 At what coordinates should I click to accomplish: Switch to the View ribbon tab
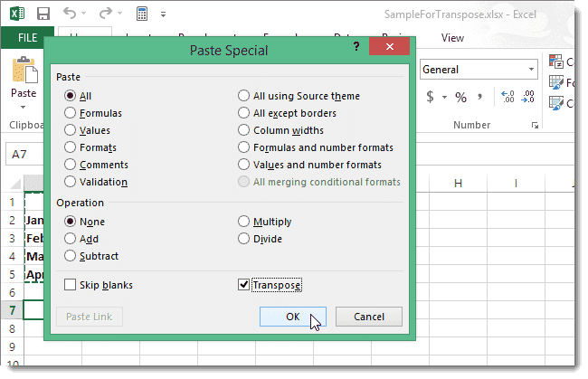coord(451,38)
